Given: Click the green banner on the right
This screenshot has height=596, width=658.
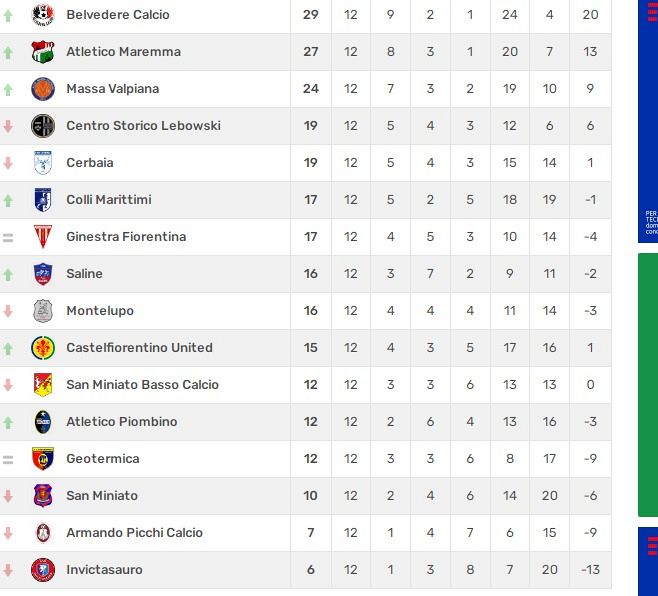Looking at the screenshot, I should click(x=648, y=385).
